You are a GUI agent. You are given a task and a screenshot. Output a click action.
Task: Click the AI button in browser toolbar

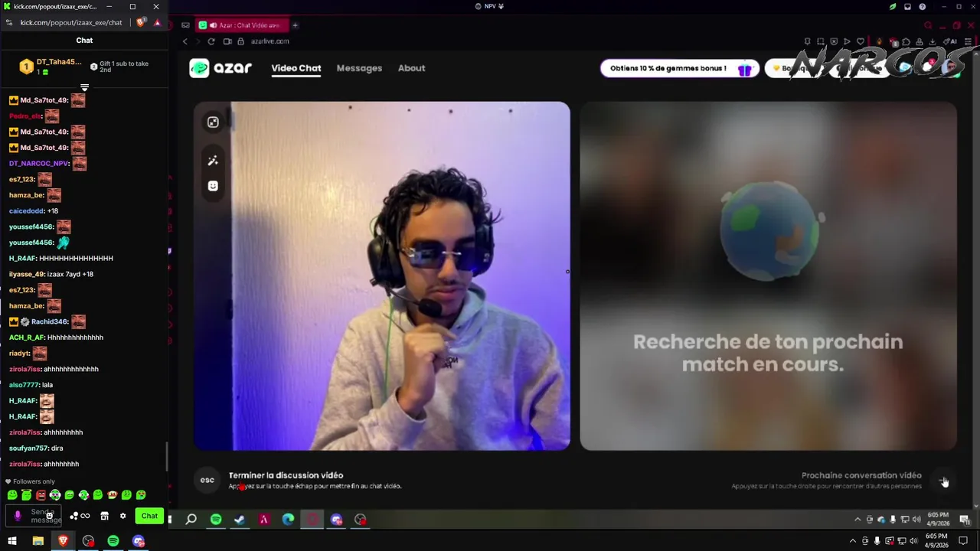pyautogui.click(x=952, y=41)
